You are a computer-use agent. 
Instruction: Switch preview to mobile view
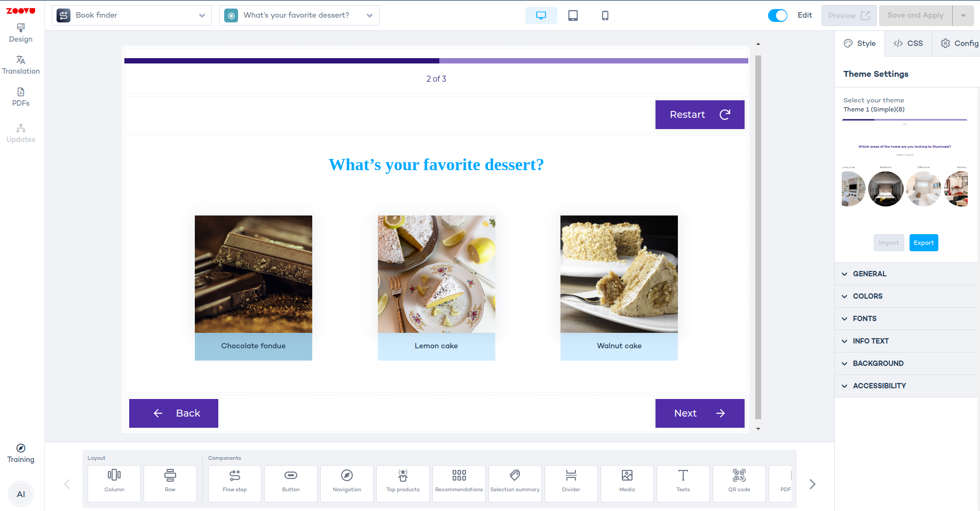[x=605, y=15]
